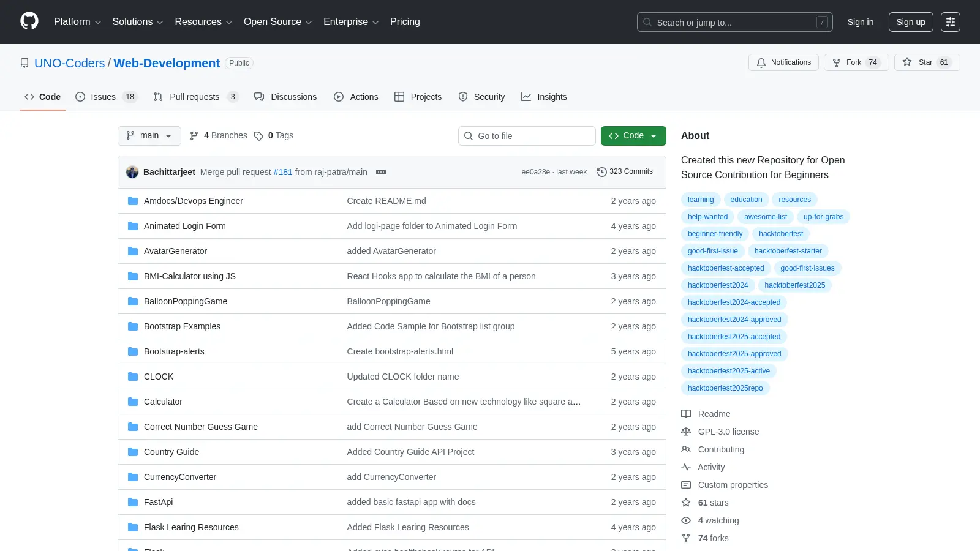
Task: Click the Security shield icon
Action: tap(463, 97)
